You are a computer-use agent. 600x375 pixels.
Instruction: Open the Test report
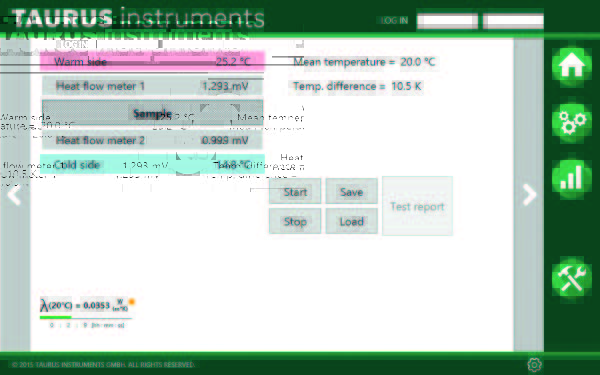point(417,206)
